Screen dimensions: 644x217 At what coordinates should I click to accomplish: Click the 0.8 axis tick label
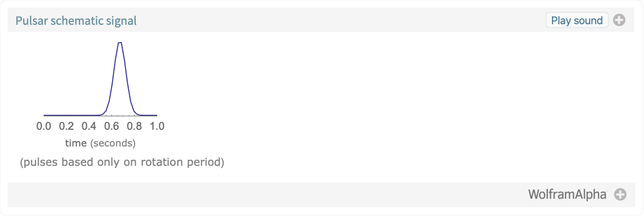134,126
